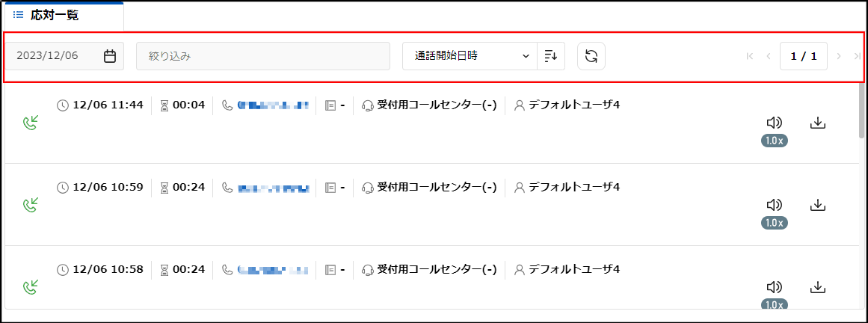Click the 2023/12/06 date field
Image resolution: width=868 pixels, height=323 pixels.
pyautogui.click(x=64, y=56)
